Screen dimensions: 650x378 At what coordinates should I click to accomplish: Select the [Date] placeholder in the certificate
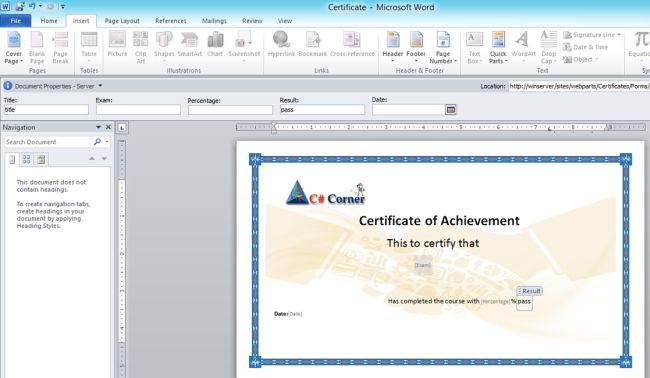(295, 314)
